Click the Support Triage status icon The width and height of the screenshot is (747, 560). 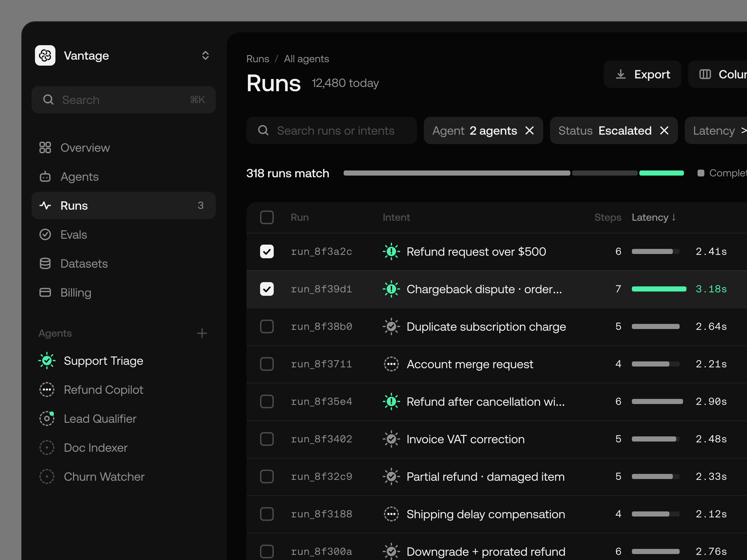click(x=47, y=361)
